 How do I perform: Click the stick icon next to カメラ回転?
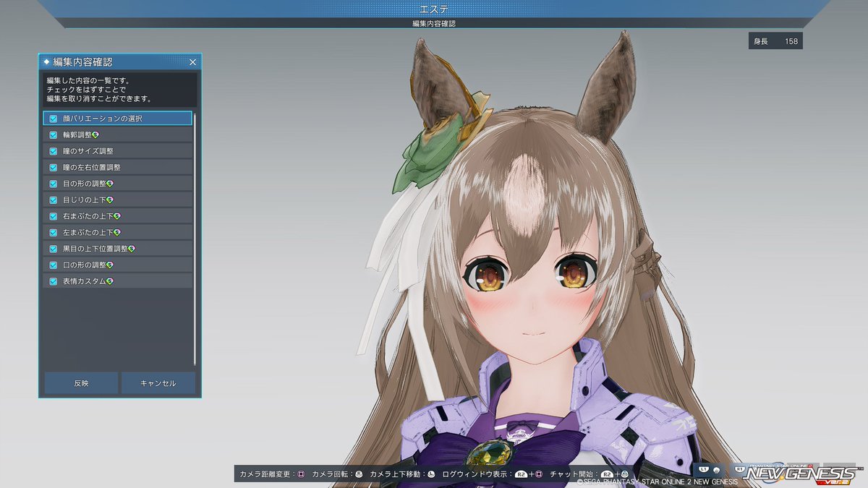tap(359, 474)
